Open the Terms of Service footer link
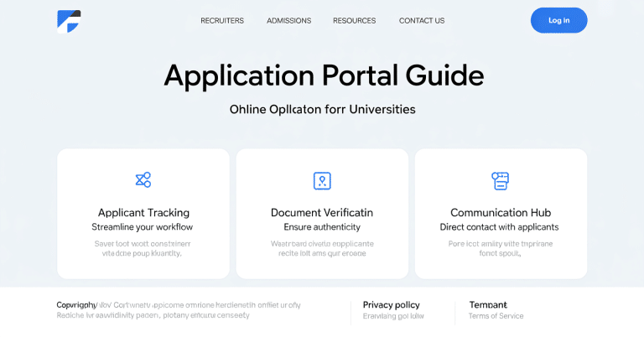 click(x=496, y=316)
